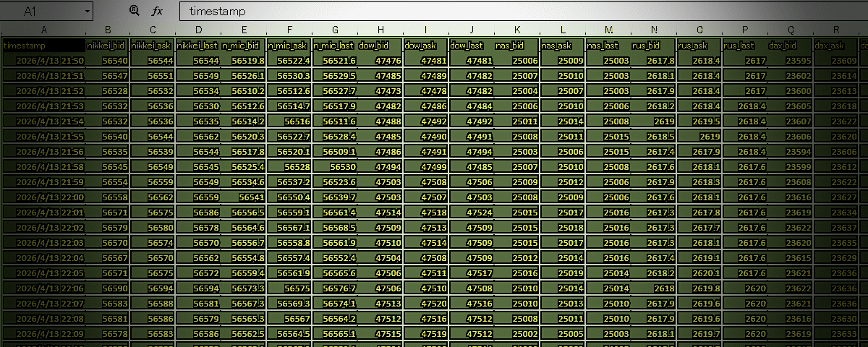Select column R header
The image size is (868, 347).
836,30
